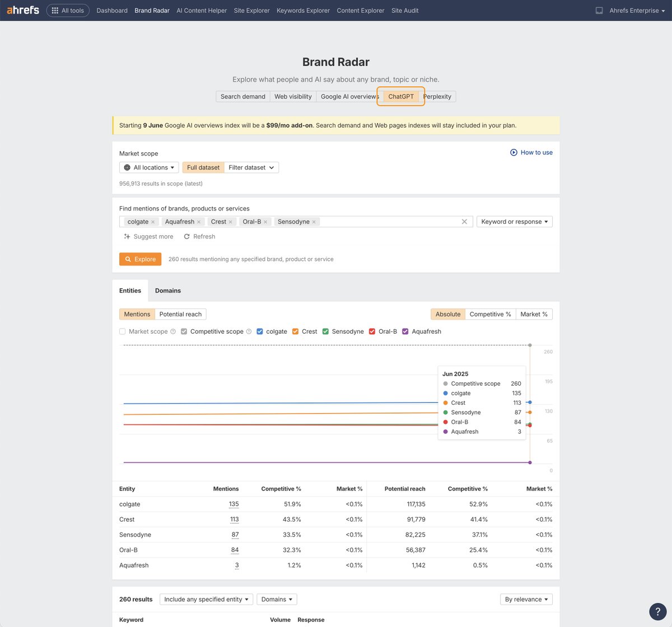672x627 pixels.
Task: Expand the Ahrefs Enterprise account menu
Action: tap(637, 11)
